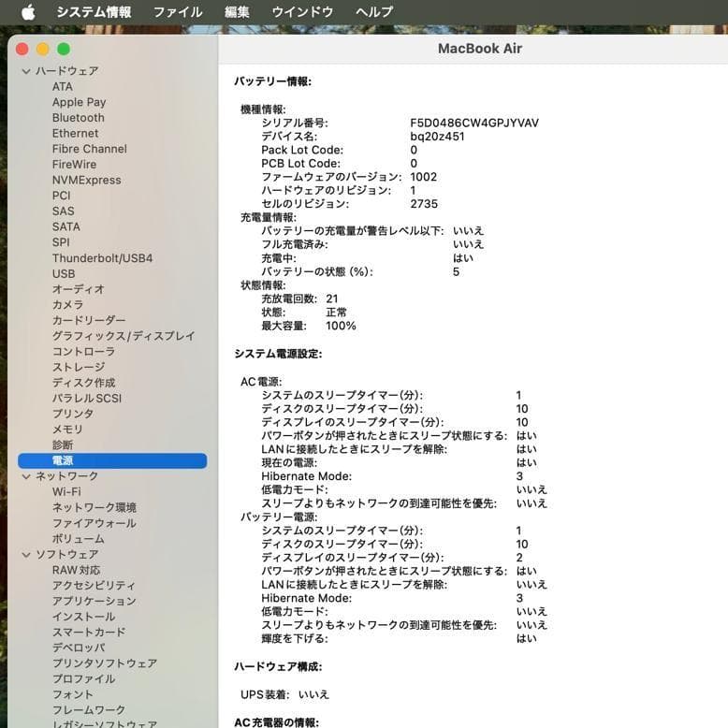The image size is (728, 728).
Task: Open the 編集 menu
Action: 237,11
